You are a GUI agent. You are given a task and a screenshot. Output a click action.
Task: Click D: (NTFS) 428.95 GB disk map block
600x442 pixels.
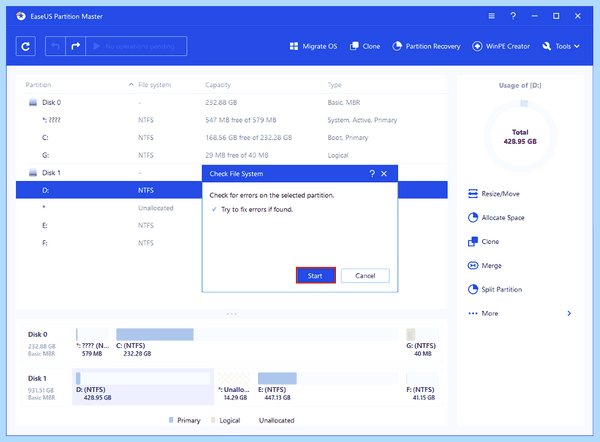click(143, 387)
